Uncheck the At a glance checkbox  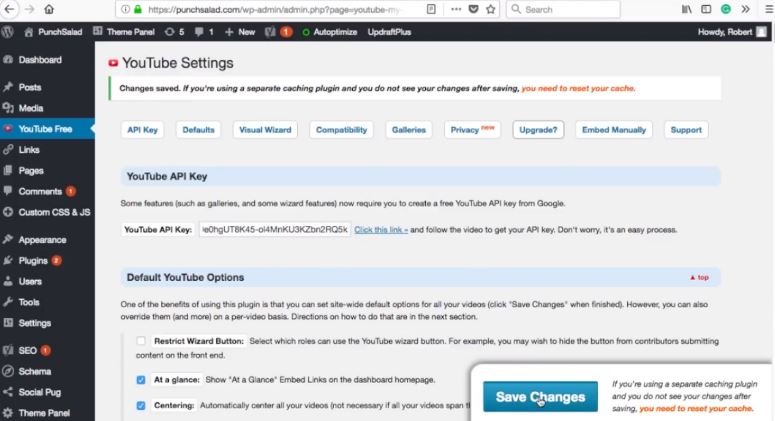[141, 380]
